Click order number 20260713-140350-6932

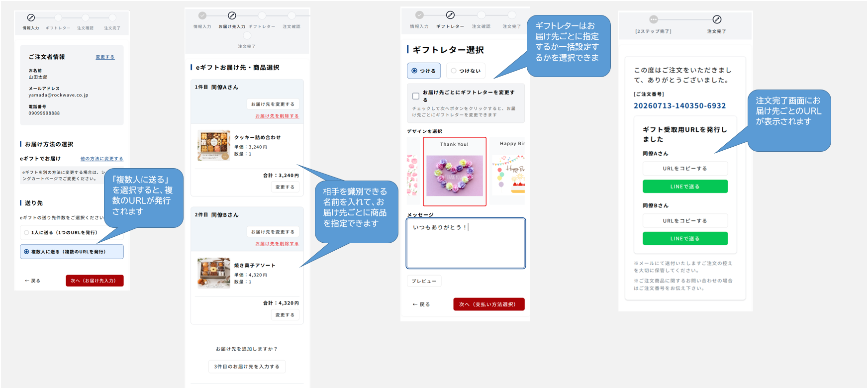point(679,106)
